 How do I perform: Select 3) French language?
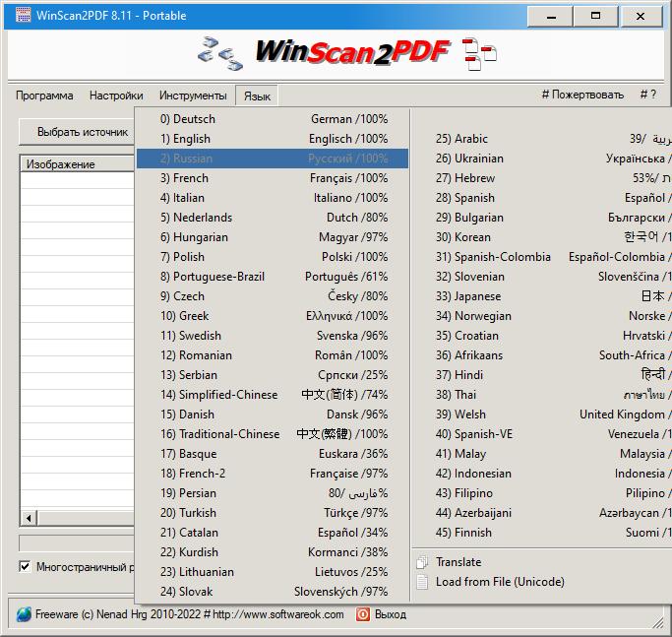pos(273,178)
